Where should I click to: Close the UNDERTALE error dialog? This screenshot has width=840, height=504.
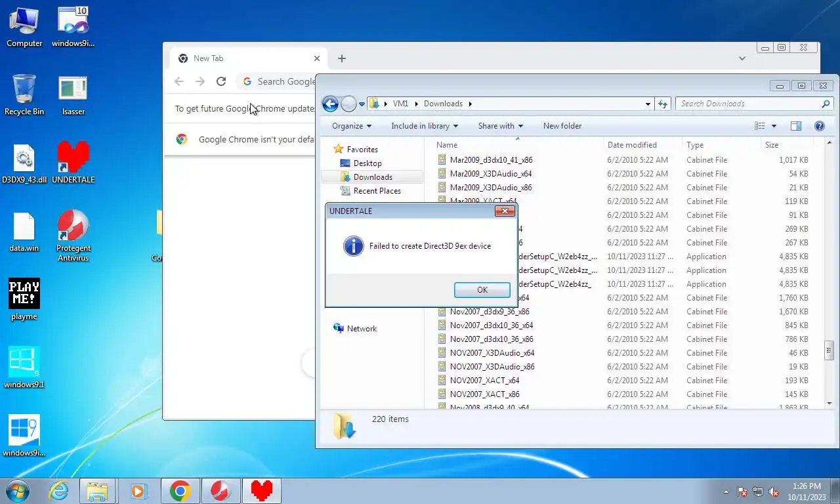504,211
